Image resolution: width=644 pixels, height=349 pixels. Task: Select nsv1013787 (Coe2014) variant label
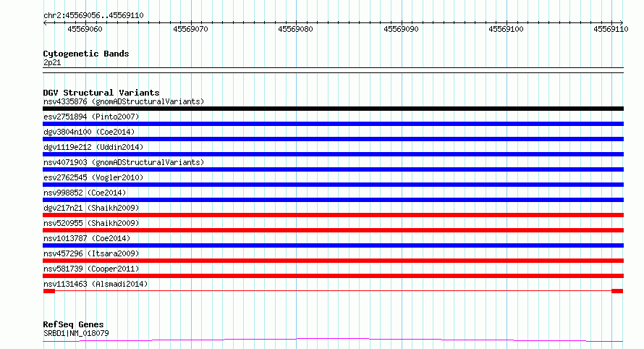pos(87,238)
